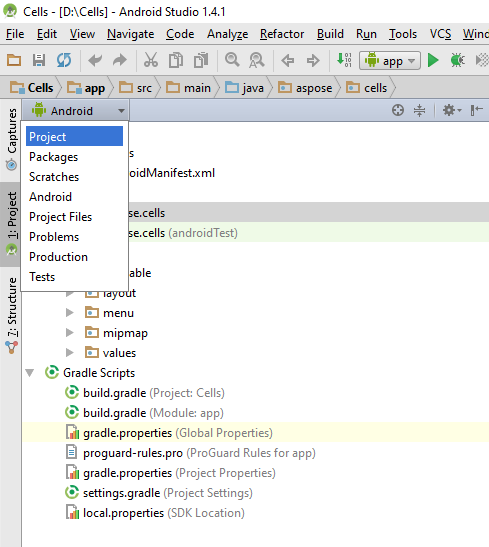Viewport: 489px width, 547px height.
Task: Navigate Forward with right arrow icon
Action: [313, 60]
